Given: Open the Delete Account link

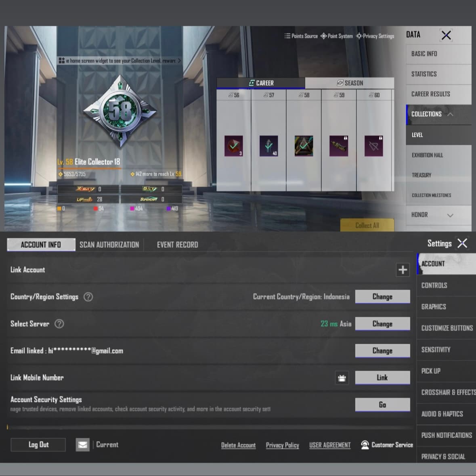Looking at the screenshot, I should [238, 445].
